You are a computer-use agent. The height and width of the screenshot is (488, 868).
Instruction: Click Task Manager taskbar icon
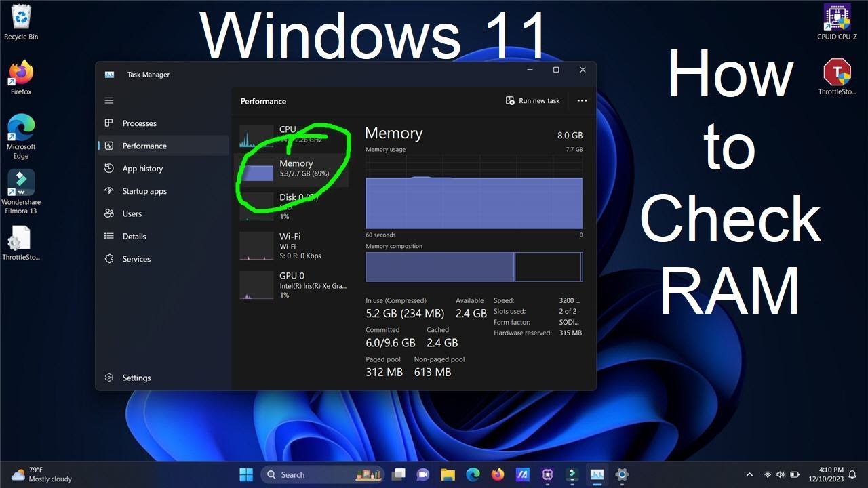tap(597, 474)
